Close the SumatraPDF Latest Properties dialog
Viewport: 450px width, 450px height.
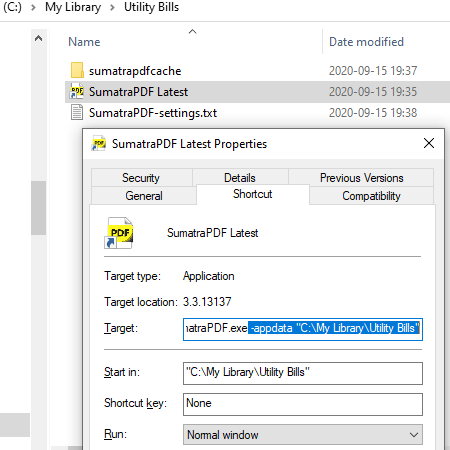coord(429,143)
